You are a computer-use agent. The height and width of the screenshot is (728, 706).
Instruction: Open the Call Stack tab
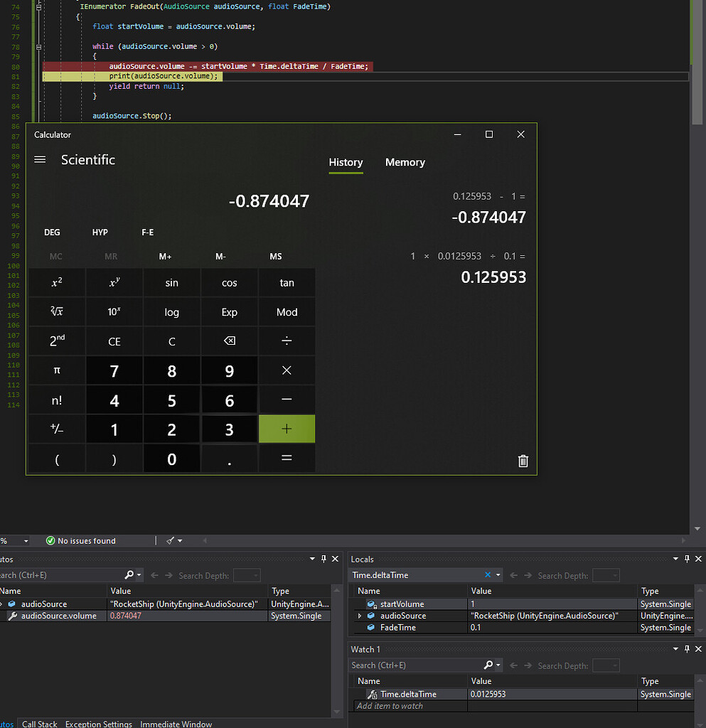point(39,723)
